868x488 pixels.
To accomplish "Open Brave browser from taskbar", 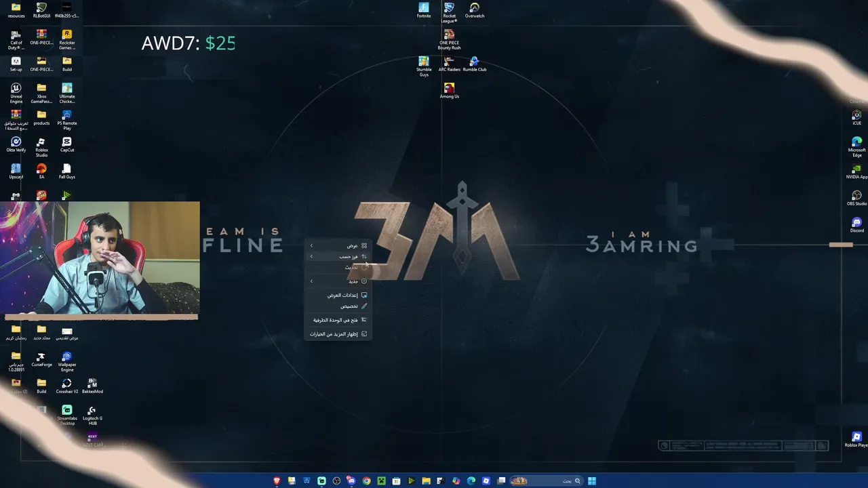I will 277,481.
